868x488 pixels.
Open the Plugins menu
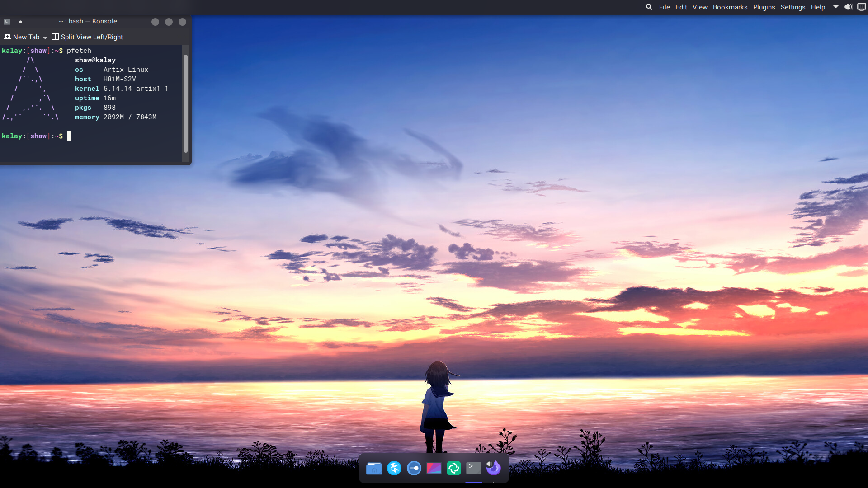coord(764,7)
